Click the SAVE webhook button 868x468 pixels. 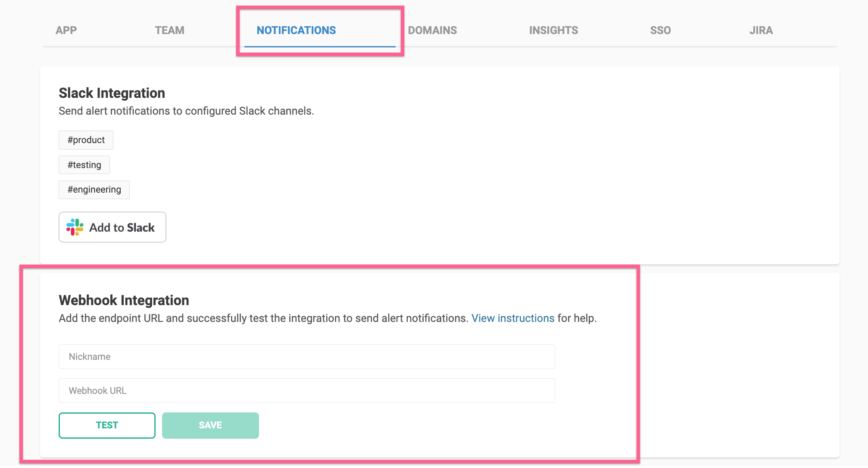[210, 425]
